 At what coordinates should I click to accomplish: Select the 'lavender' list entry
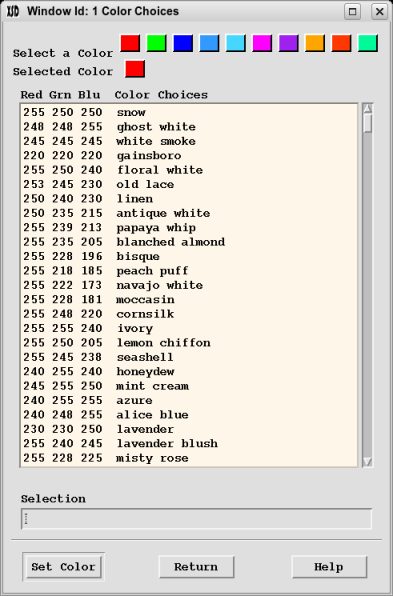coord(189,430)
